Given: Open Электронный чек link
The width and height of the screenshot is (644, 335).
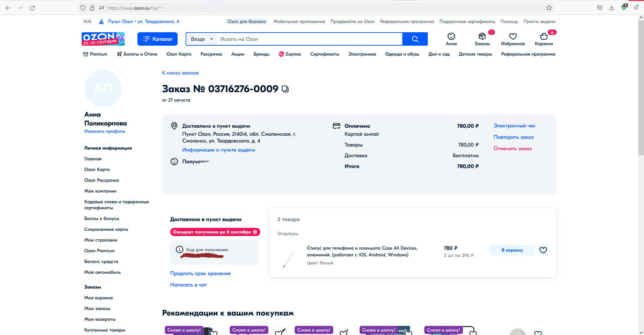Looking at the screenshot, I should 514,126.
